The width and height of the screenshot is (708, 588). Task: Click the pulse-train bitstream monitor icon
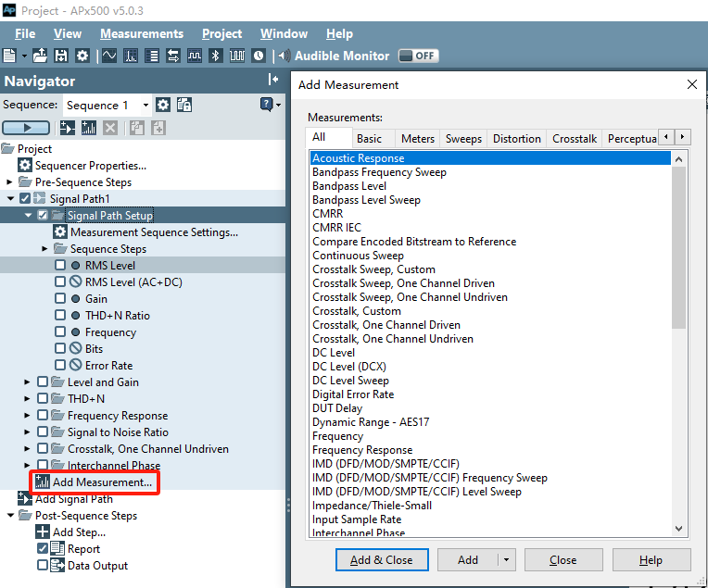[237, 56]
